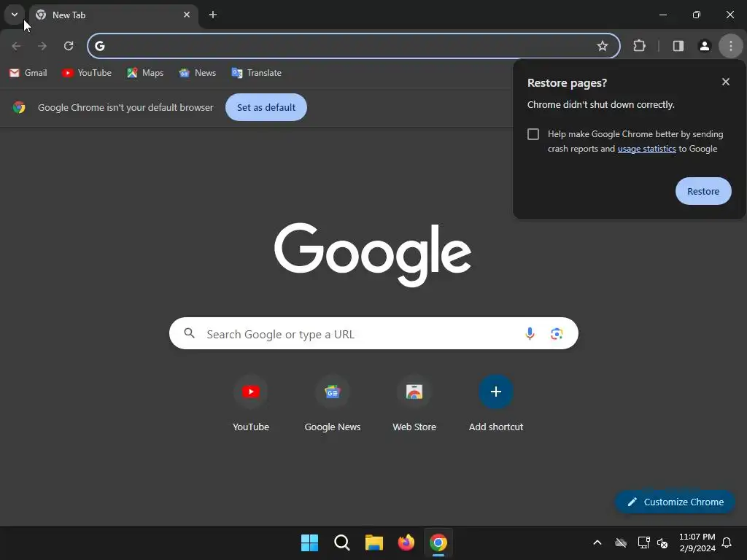The height and width of the screenshot is (560, 747).
Task: Check the crash reports checkbox
Action: (x=533, y=134)
